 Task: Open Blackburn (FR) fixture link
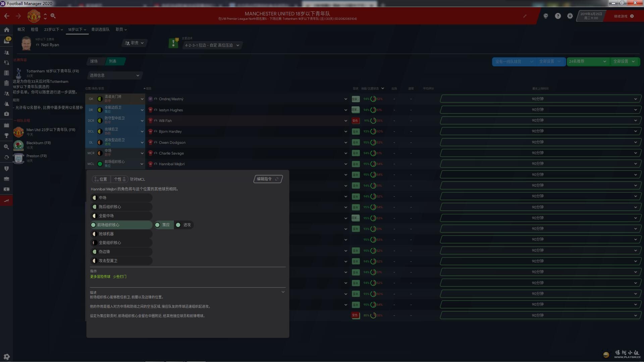[x=39, y=143]
